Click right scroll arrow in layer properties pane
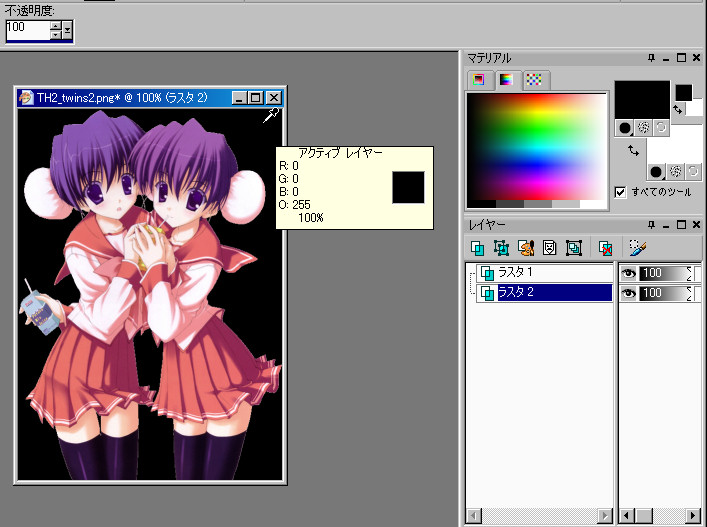 pyautogui.click(x=693, y=515)
